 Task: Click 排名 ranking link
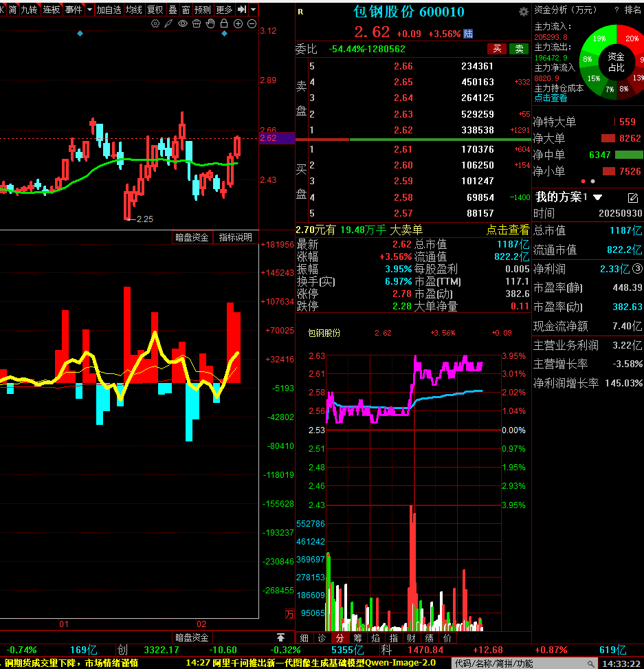[x=632, y=10]
